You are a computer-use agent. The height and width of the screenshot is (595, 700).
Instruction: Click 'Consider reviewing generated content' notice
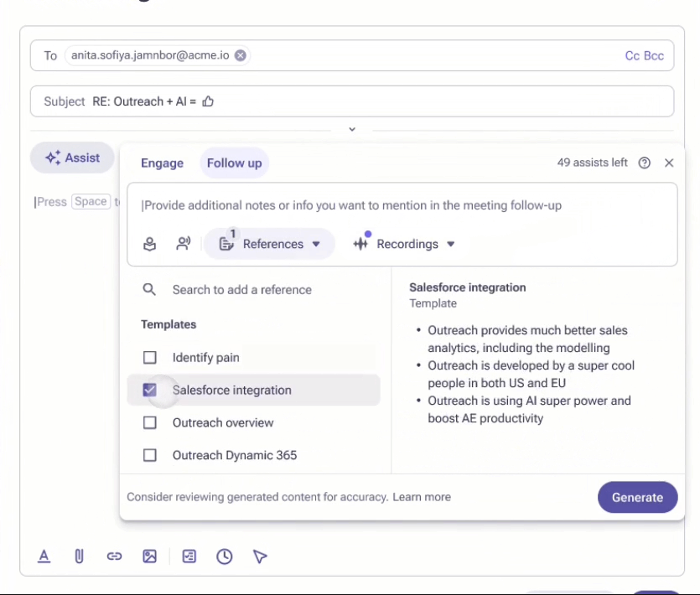[257, 497]
